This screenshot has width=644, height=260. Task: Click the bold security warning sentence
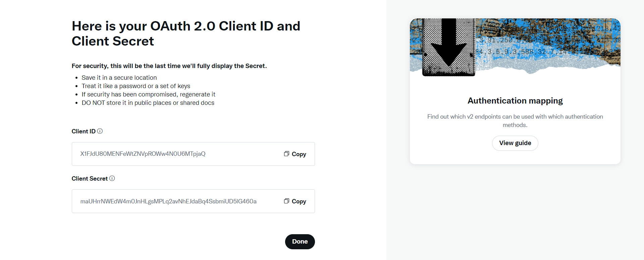click(x=169, y=66)
